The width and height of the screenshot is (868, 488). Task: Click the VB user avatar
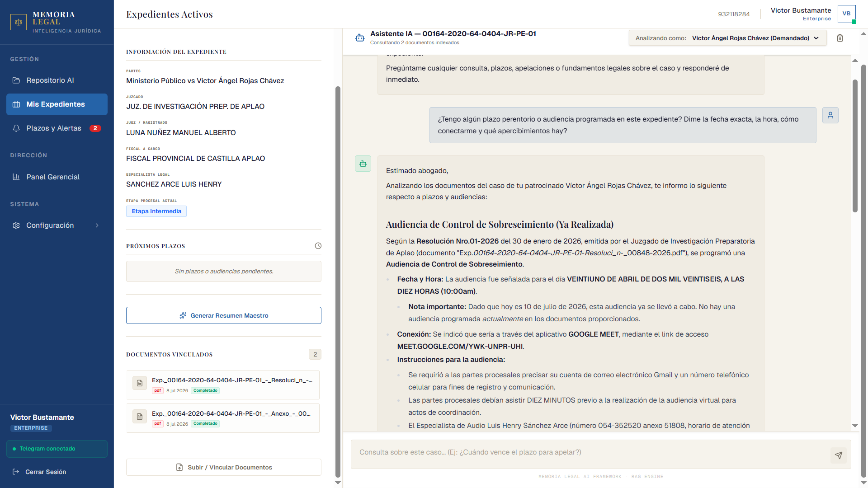pyautogui.click(x=846, y=14)
